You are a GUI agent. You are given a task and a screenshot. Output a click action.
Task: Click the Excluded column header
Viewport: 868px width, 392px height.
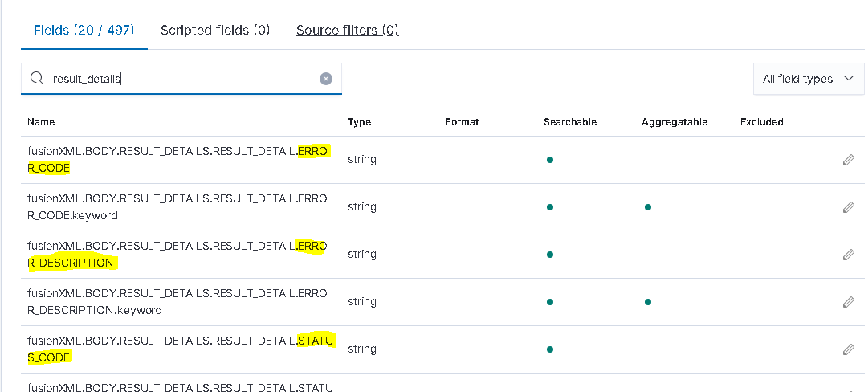[x=761, y=122]
